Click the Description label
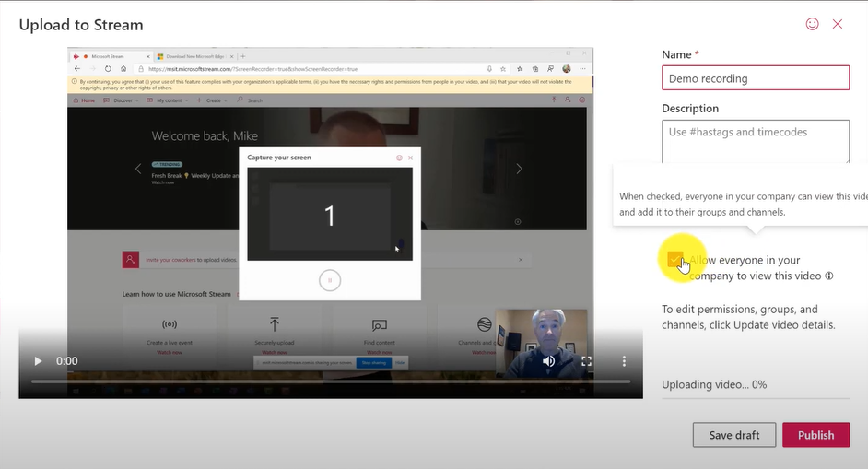This screenshot has height=469, width=868. click(x=690, y=109)
